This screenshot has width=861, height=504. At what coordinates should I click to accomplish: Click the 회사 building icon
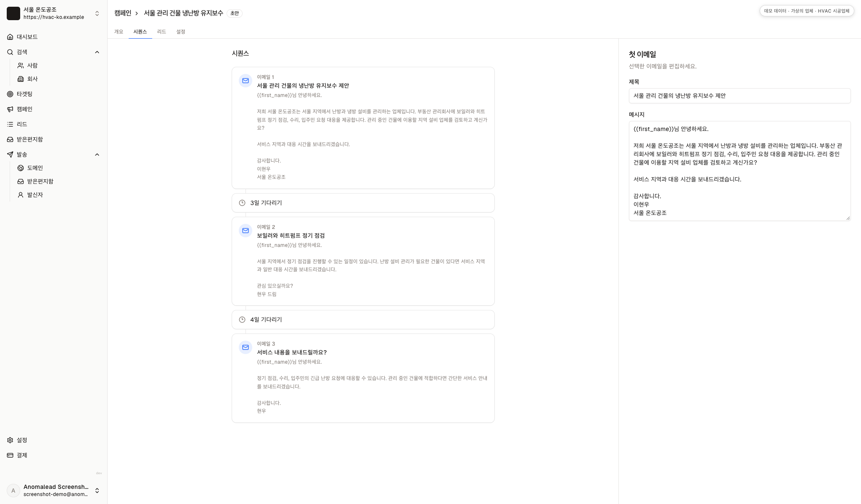21,79
